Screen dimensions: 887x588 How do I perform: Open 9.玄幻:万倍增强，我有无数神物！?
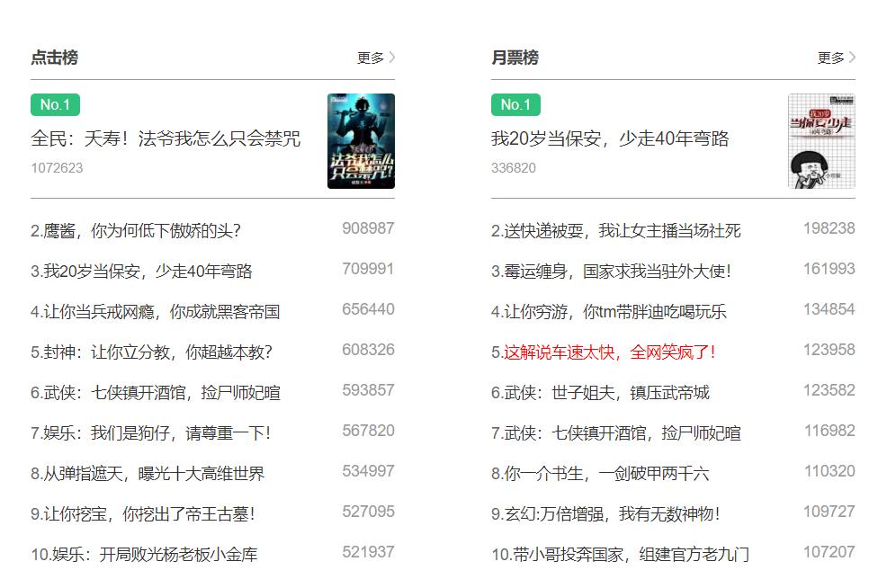point(605,514)
